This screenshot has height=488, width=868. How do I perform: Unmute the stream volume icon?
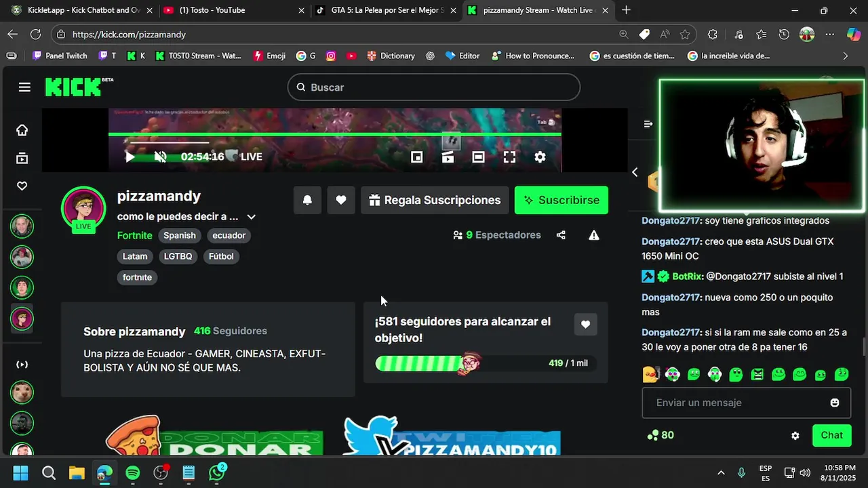tap(160, 157)
